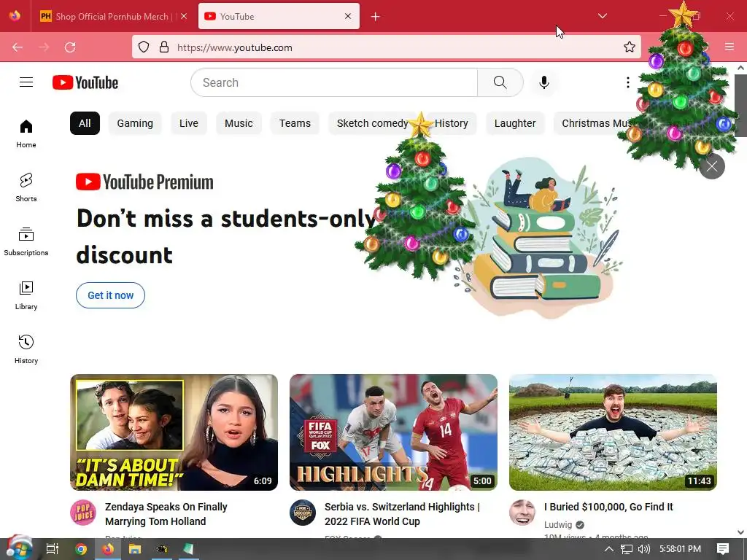Select the Laughter filter chip

515,123
